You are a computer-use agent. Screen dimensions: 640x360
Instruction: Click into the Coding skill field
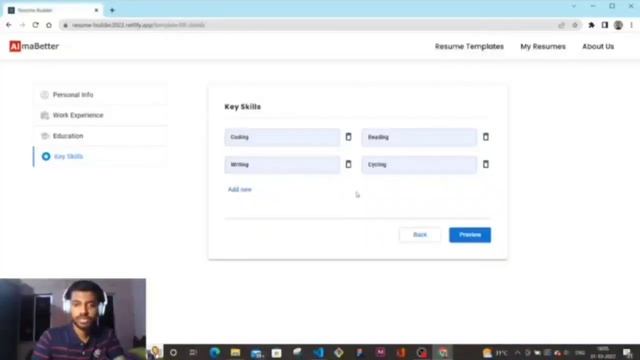[x=282, y=137]
